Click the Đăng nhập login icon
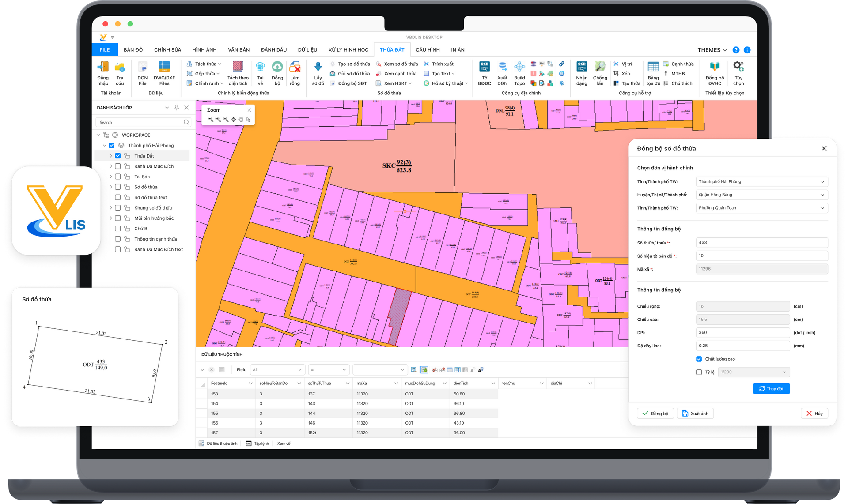This screenshot has width=848, height=504. pyautogui.click(x=102, y=68)
